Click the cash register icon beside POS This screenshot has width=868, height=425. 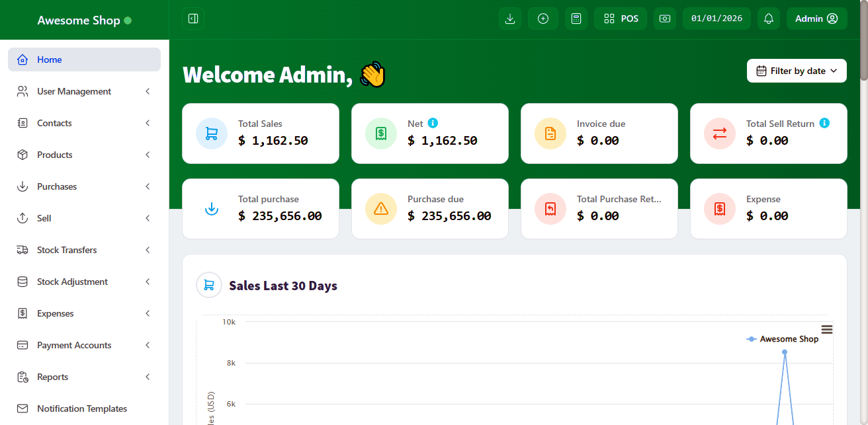665,19
